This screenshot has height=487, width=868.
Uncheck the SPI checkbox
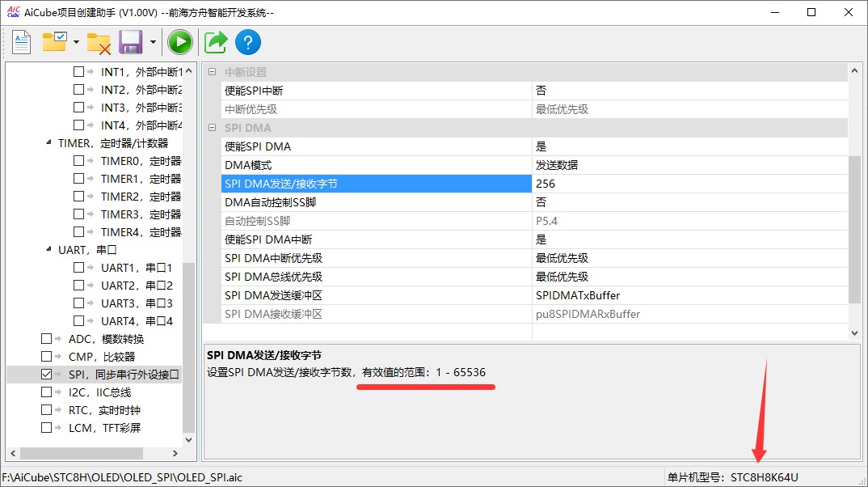47,375
